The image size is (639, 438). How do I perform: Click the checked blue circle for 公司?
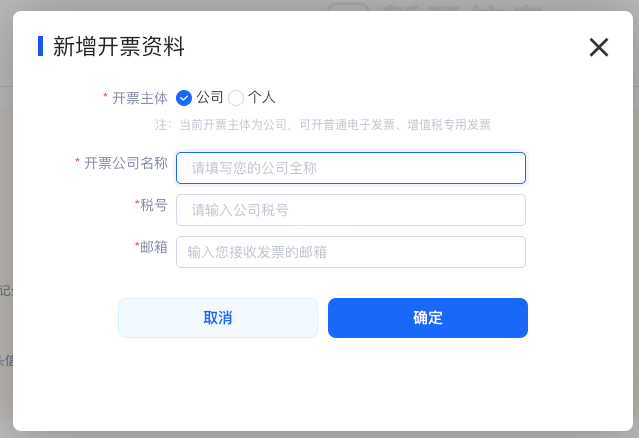pos(184,98)
